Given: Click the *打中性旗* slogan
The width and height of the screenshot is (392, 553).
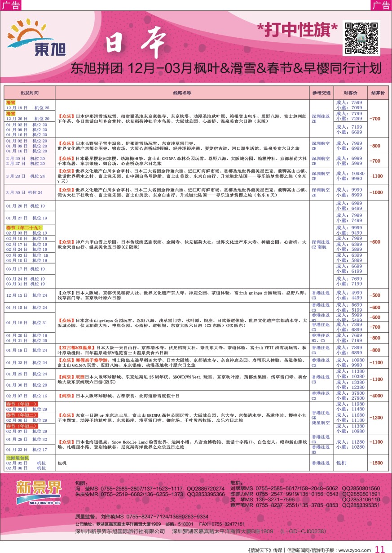Looking at the screenshot, I should pyautogui.click(x=298, y=30).
